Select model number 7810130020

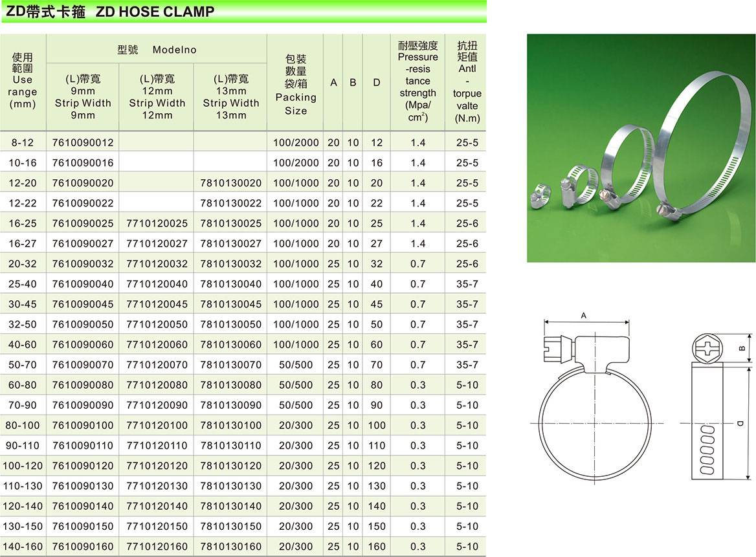pyautogui.click(x=231, y=183)
